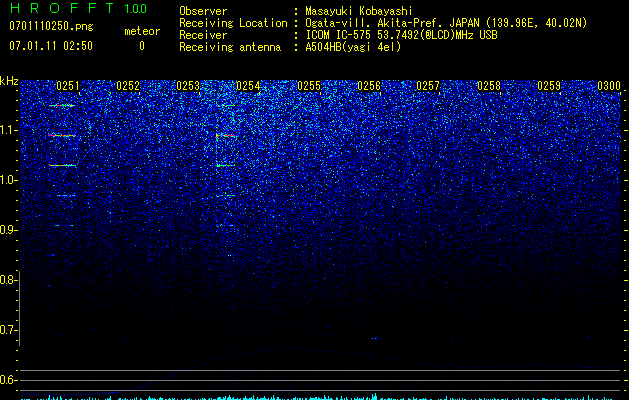Click the 0.8 kHz axis label

pyautogui.click(x=8, y=280)
